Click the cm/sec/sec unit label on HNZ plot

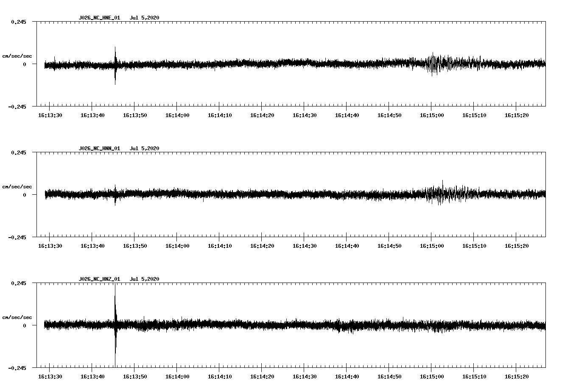[x=17, y=317]
